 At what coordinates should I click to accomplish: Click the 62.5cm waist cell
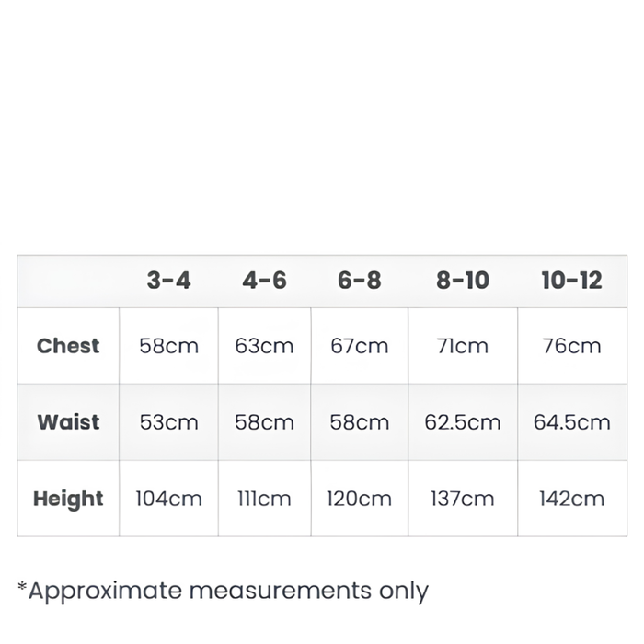pos(463,422)
